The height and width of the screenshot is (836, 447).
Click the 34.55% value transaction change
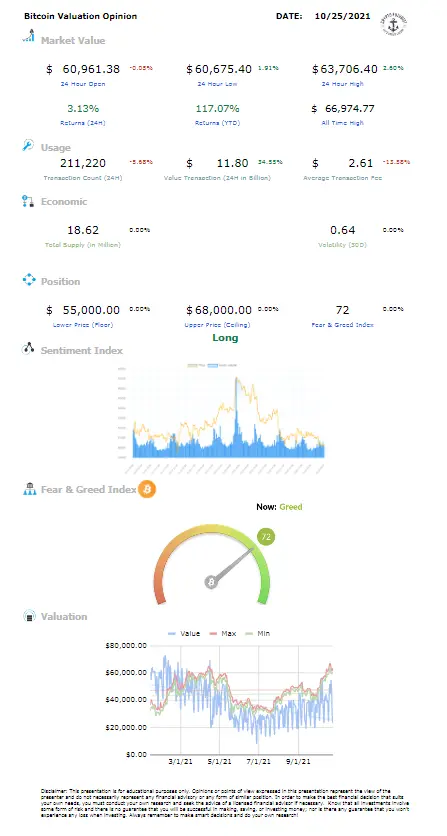click(270, 162)
